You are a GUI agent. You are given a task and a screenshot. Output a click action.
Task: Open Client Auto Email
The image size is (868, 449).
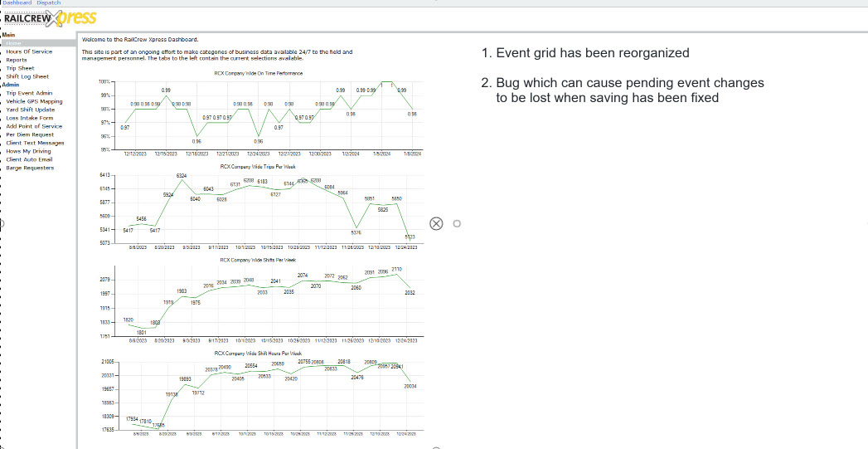[x=29, y=159]
